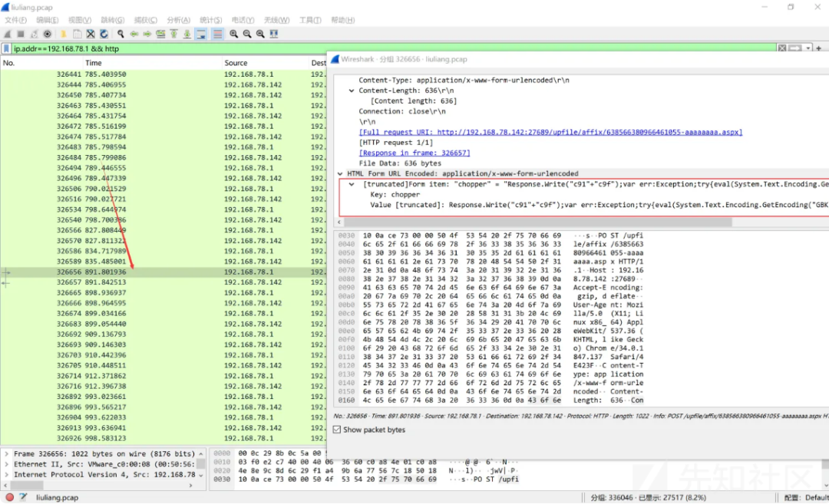Toggle auto-scroll during live capture
The height and width of the screenshot is (504, 829).
[x=201, y=34]
